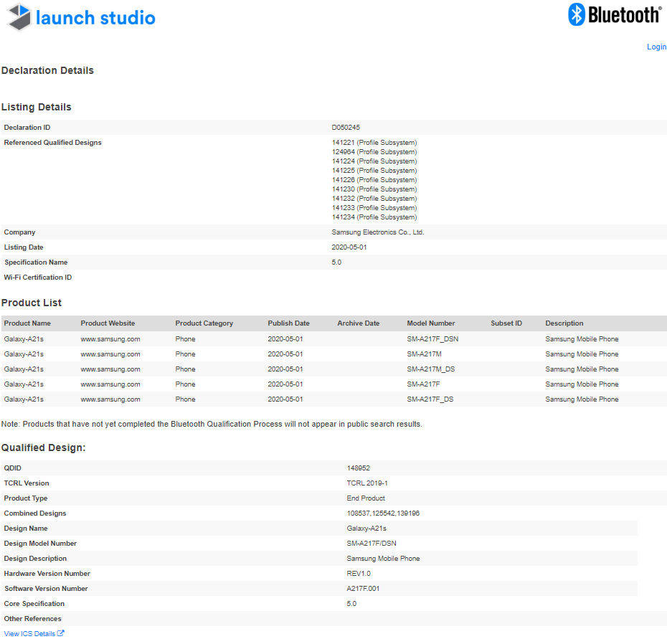Viewport: 667px width, 644px height.
Task: Click the external-link icon after View ICS Details
Action: click(61, 633)
